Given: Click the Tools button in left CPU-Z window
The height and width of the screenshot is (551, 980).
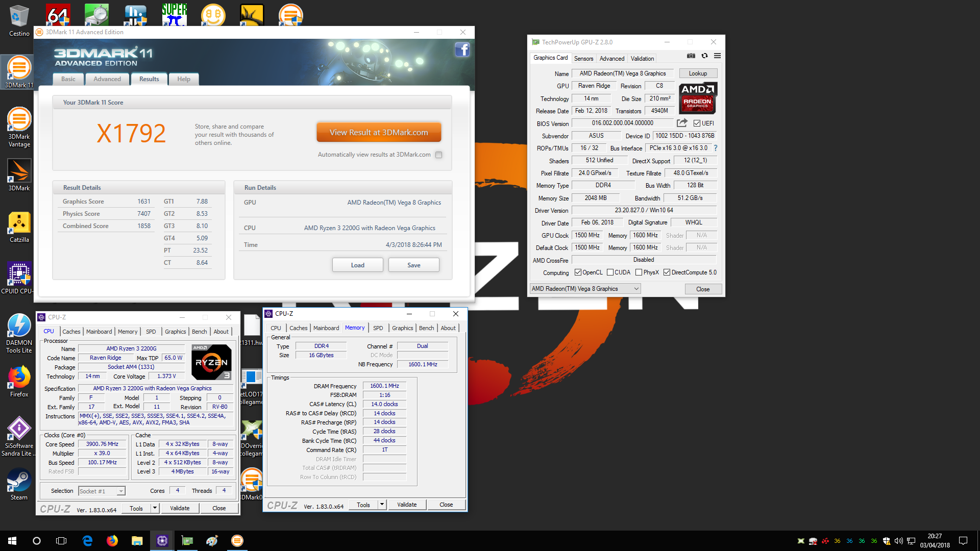Looking at the screenshot, I should [x=136, y=508].
